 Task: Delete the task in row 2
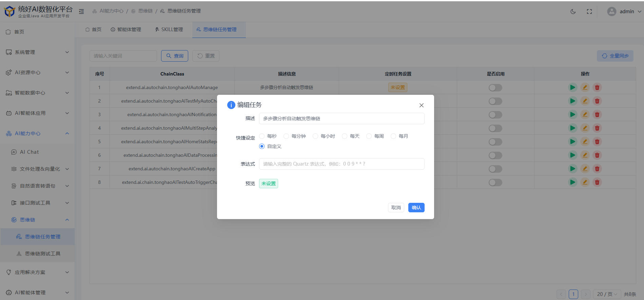pos(597,101)
